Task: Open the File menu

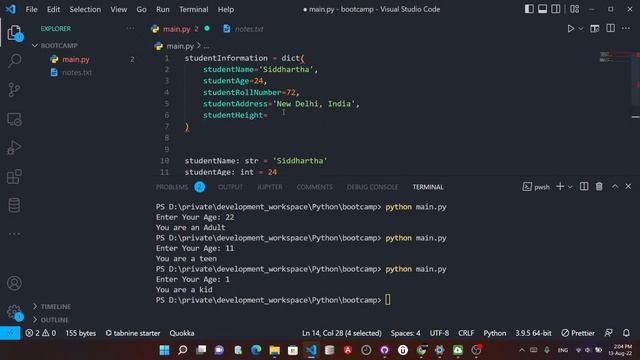Action: 31,9
